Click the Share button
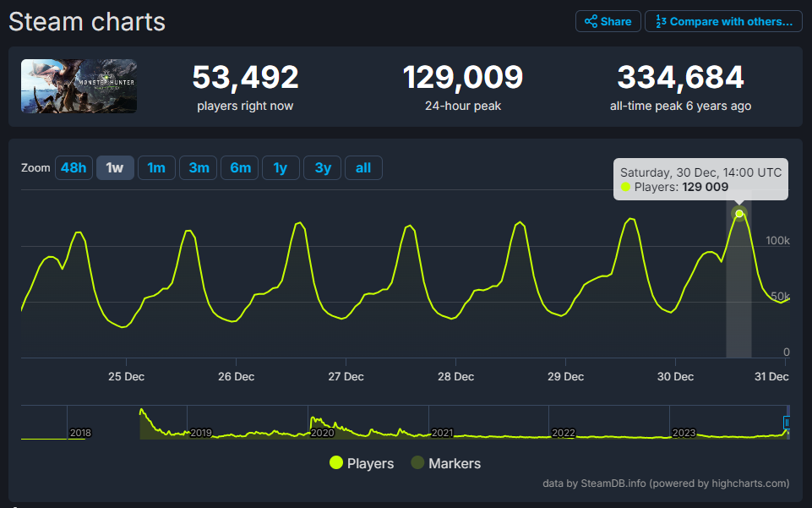 pos(608,21)
